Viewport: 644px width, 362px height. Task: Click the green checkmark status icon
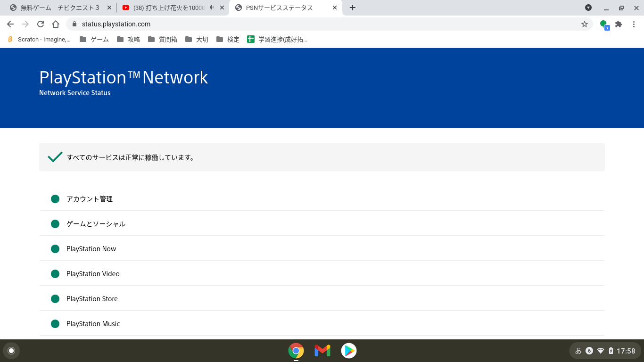[x=55, y=157]
